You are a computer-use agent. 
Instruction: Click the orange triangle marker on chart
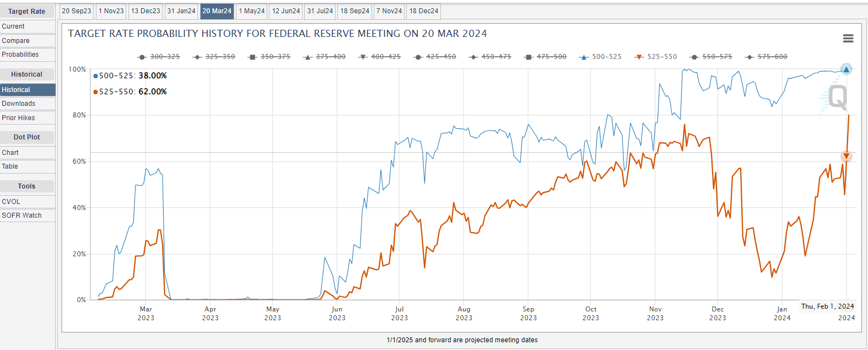pos(846,157)
